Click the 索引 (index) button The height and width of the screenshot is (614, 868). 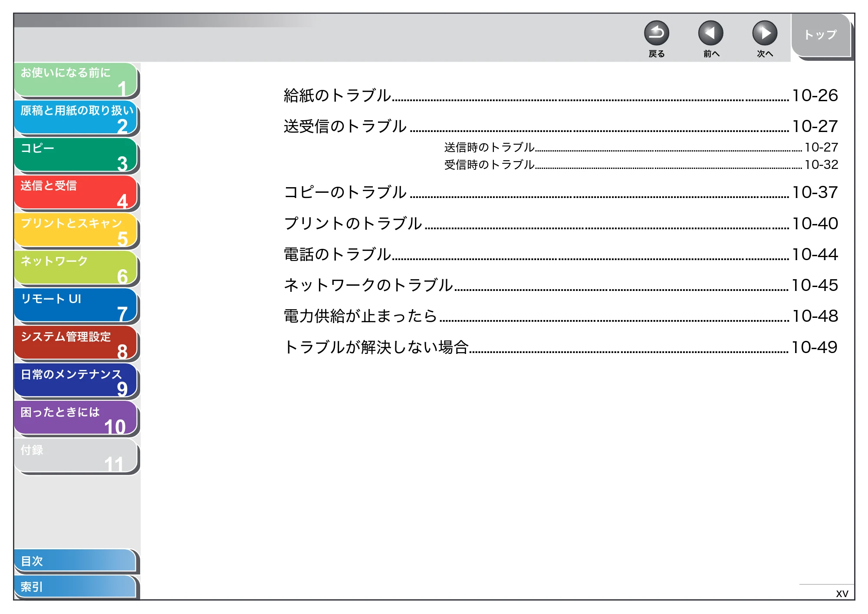click(75, 587)
